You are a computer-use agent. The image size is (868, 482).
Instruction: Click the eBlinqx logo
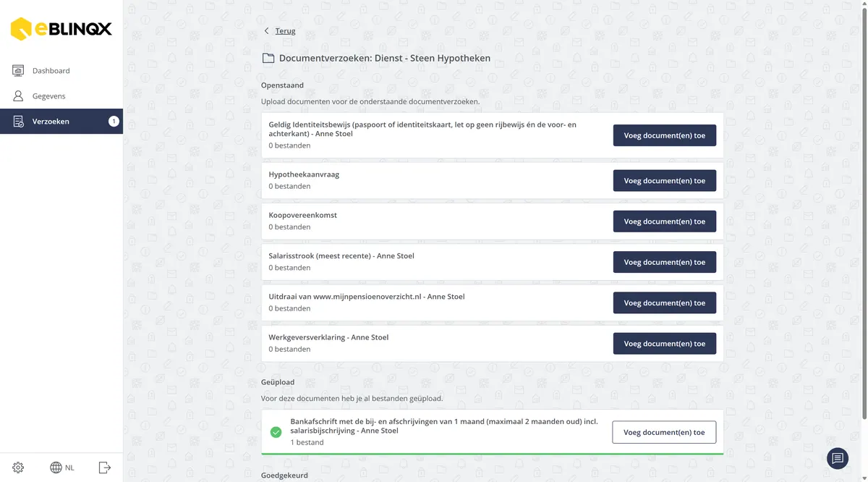click(x=61, y=29)
